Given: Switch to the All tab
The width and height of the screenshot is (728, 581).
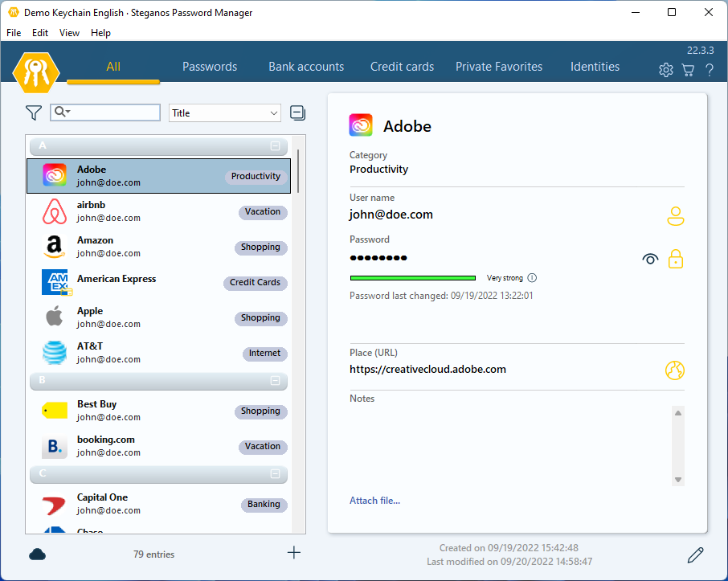Looking at the screenshot, I should (113, 67).
